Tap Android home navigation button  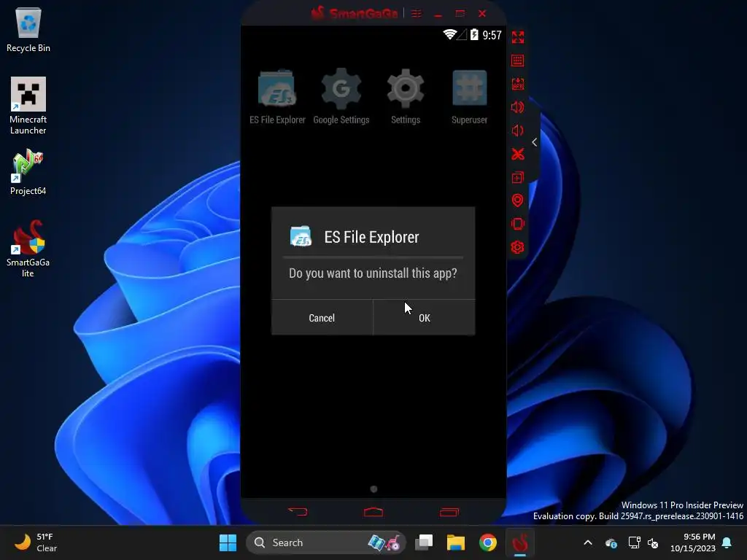coord(373,512)
